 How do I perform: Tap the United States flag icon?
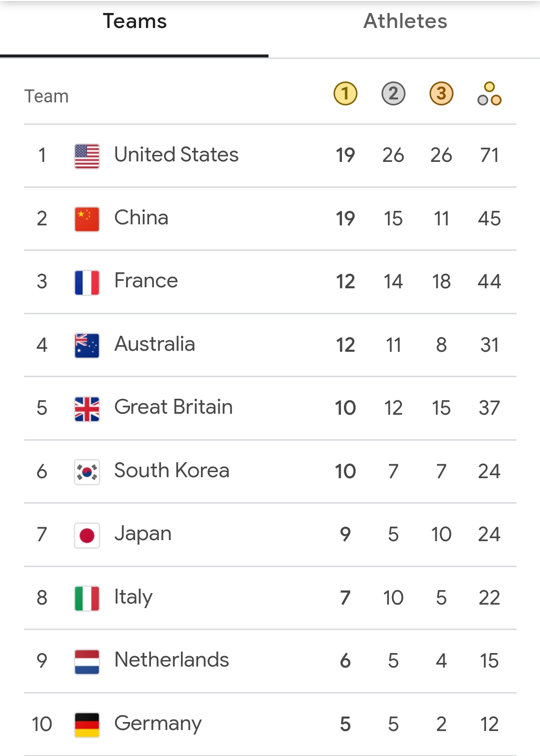[x=87, y=156]
